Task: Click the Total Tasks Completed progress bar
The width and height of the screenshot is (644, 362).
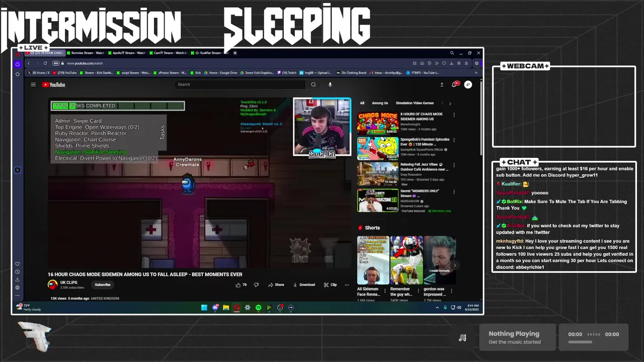Action: tap(118, 106)
